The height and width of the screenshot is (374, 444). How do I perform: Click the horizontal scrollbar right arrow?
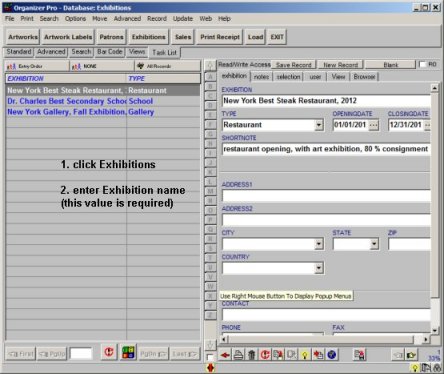point(426,339)
